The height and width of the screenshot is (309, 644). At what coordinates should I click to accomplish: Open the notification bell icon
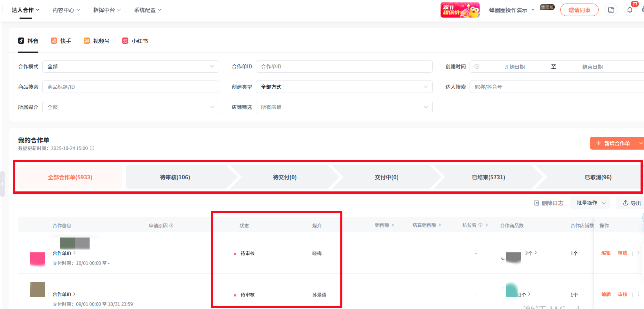630,10
